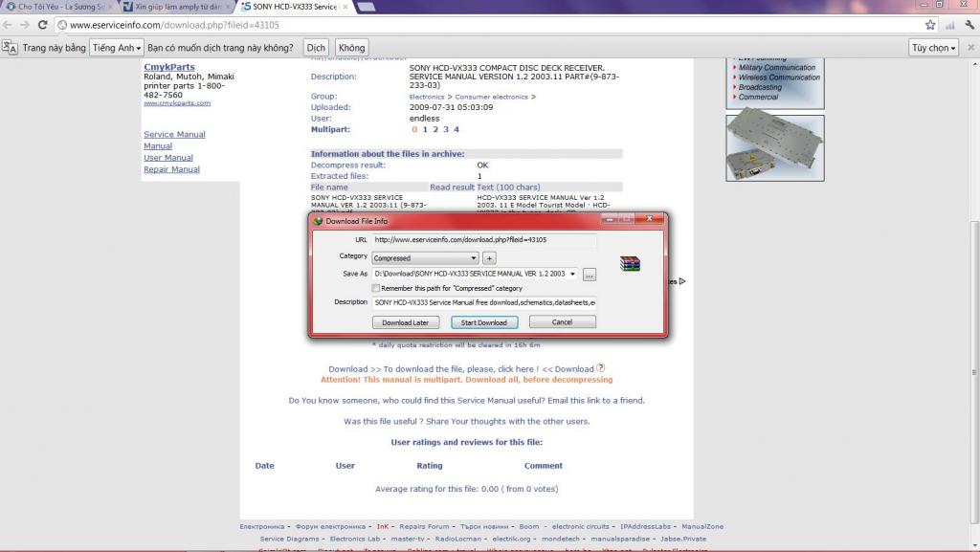
Task: Open the IPAddressLabs footer link
Action: pos(645,526)
